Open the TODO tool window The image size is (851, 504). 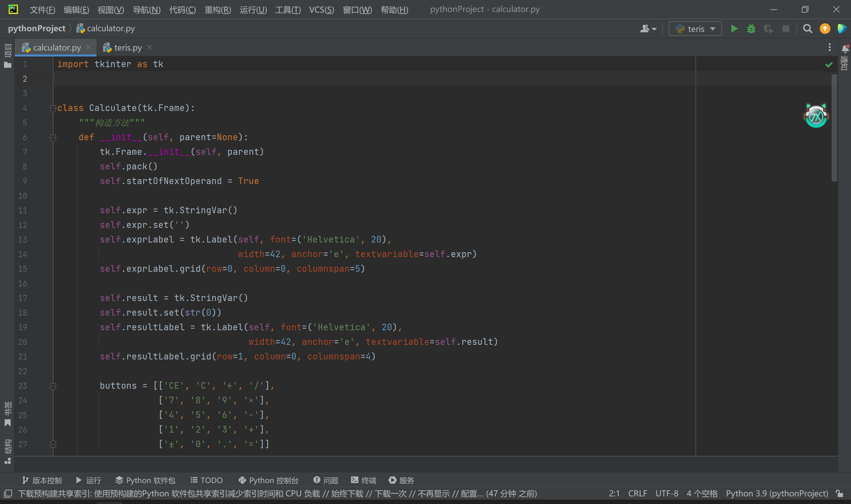click(x=206, y=480)
